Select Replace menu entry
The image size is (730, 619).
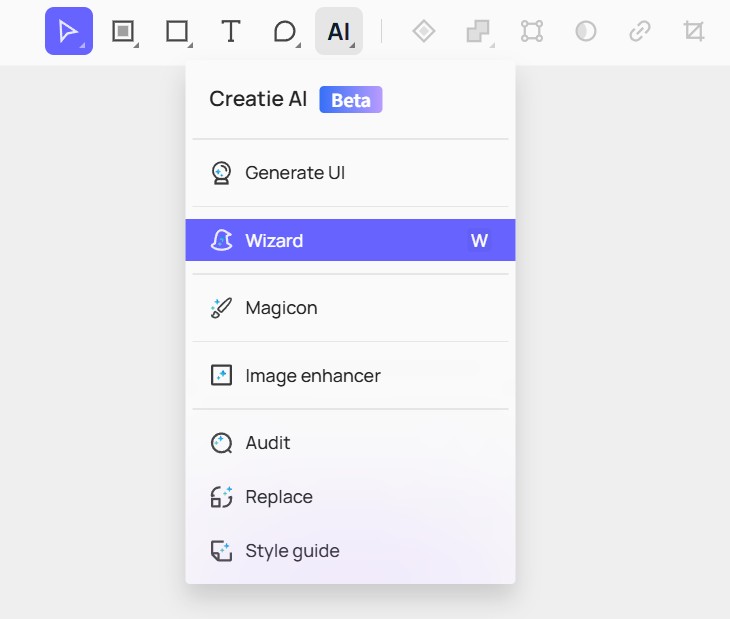350,497
